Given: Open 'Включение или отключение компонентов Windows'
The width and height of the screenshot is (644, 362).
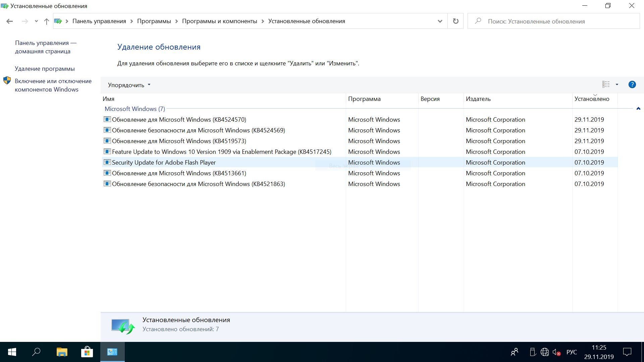Looking at the screenshot, I should coord(53,85).
